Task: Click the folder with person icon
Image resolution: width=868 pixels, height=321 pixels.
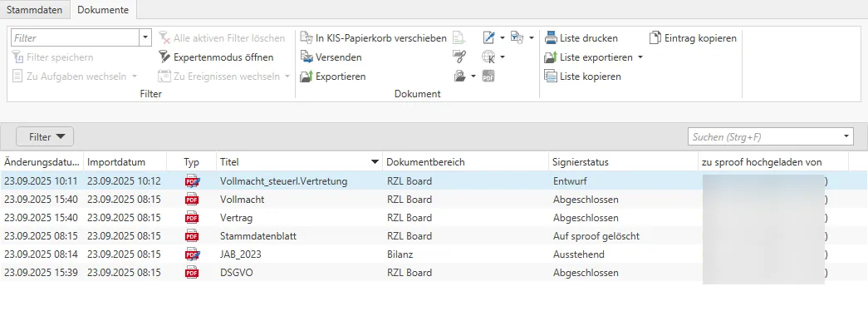Action: 460,76
